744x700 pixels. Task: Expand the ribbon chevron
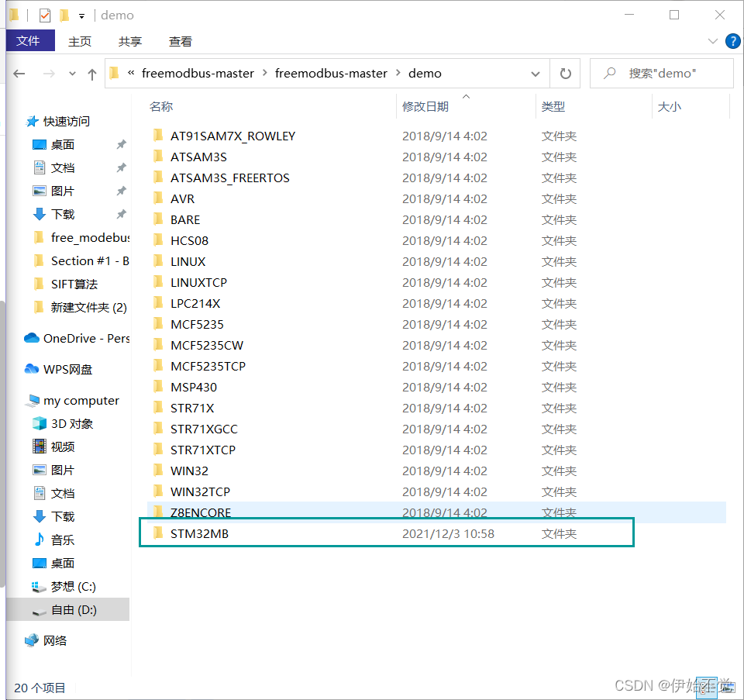(x=713, y=41)
